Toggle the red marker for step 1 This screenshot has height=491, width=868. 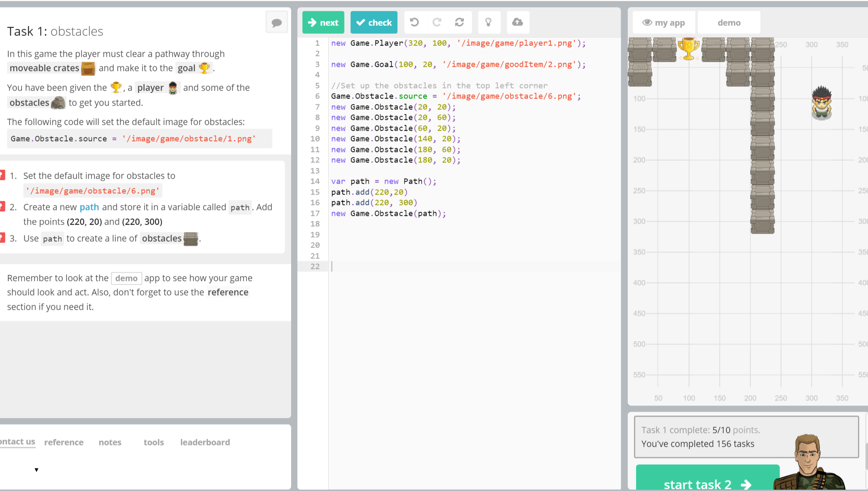pos(2,175)
